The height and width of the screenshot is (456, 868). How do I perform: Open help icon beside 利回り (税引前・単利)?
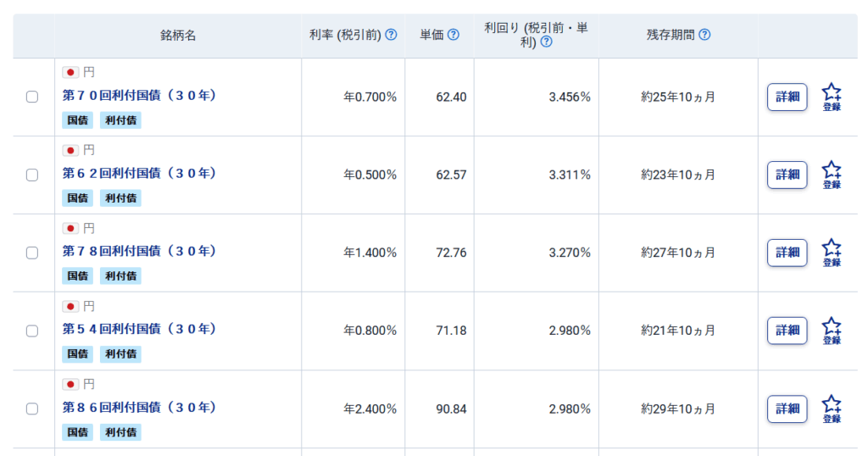[x=546, y=42]
